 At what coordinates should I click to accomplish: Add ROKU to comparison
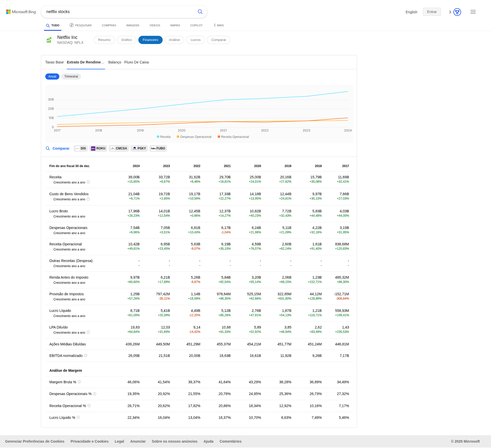point(98,148)
